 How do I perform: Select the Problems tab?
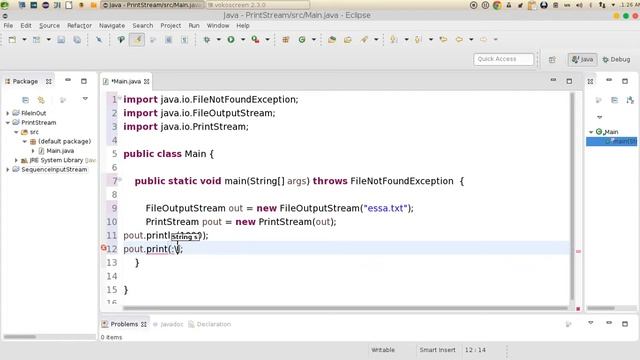coord(124,324)
